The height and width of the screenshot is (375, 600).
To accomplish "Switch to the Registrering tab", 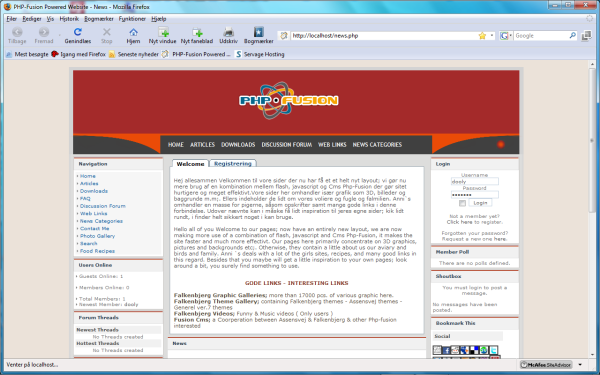I will [233, 163].
